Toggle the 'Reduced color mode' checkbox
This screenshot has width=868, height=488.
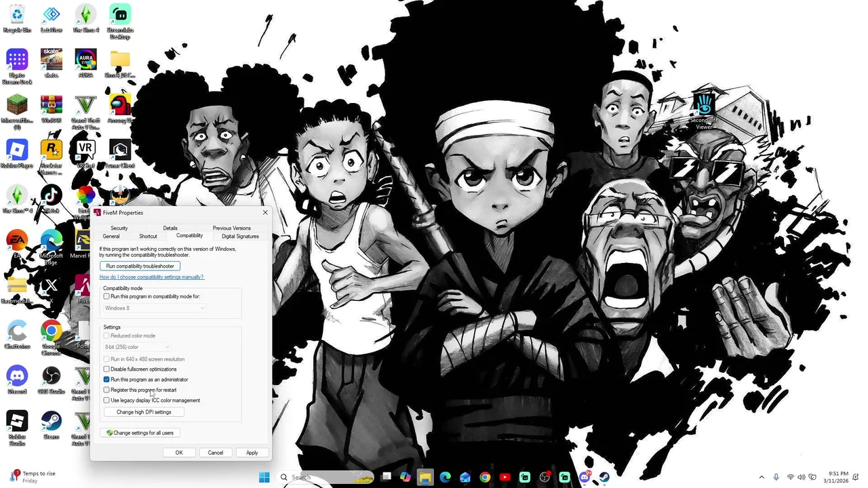tap(106, 335)
